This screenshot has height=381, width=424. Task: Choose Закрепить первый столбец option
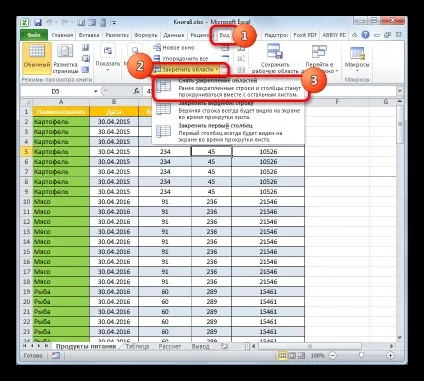(229, 132)
